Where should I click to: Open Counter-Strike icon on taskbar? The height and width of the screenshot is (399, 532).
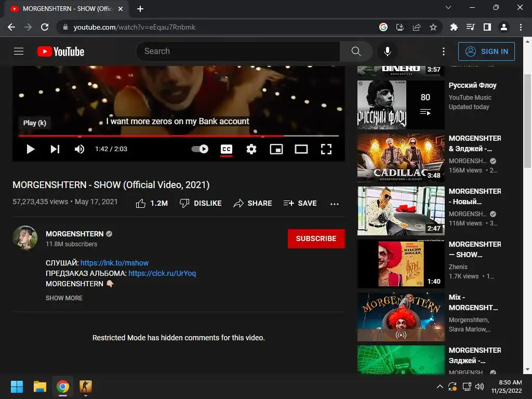[86, 387]
